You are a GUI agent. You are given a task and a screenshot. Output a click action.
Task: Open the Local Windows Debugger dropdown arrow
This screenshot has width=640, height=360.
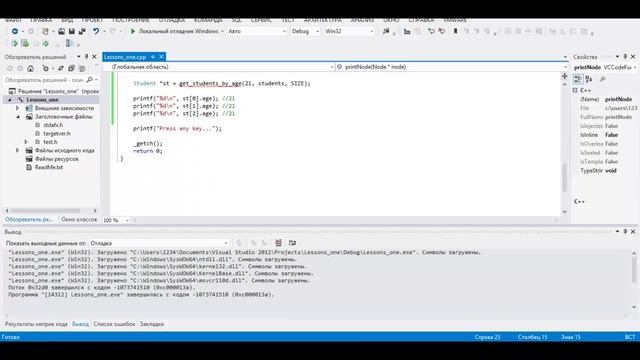[222, 31]
